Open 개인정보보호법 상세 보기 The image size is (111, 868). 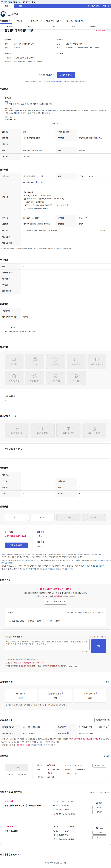tap(55, 601)
